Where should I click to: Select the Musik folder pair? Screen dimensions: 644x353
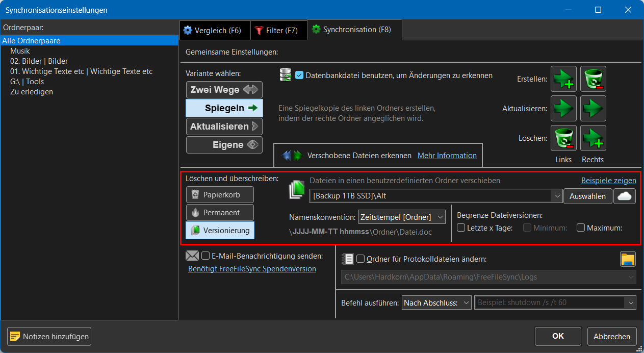[x=89, y=51]
